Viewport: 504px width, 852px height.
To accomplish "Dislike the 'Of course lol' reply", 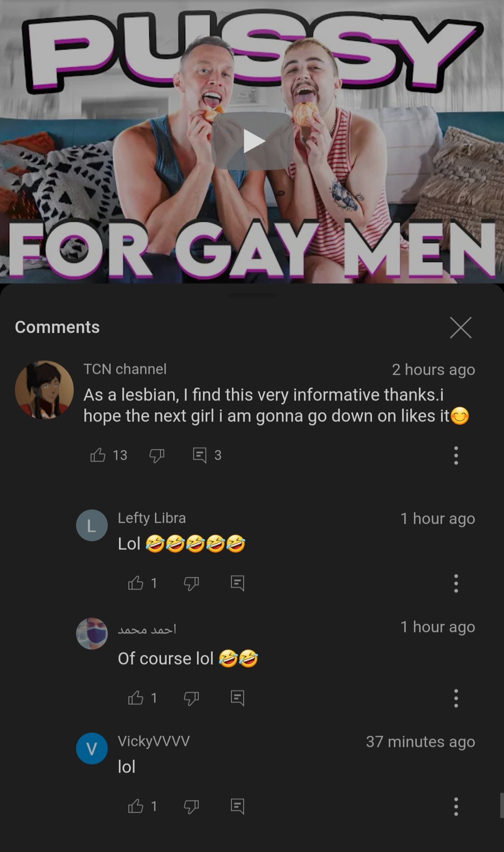I will pyautogui.click(x=191, y=698).
